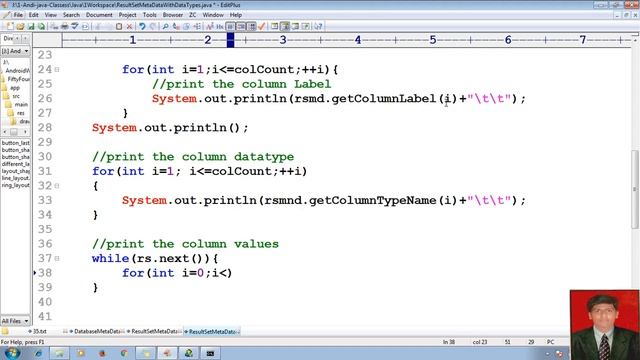Click the Redo arrow toolbar icon
The width and height of the screenshot is (640, 360).
coord(153,27)
